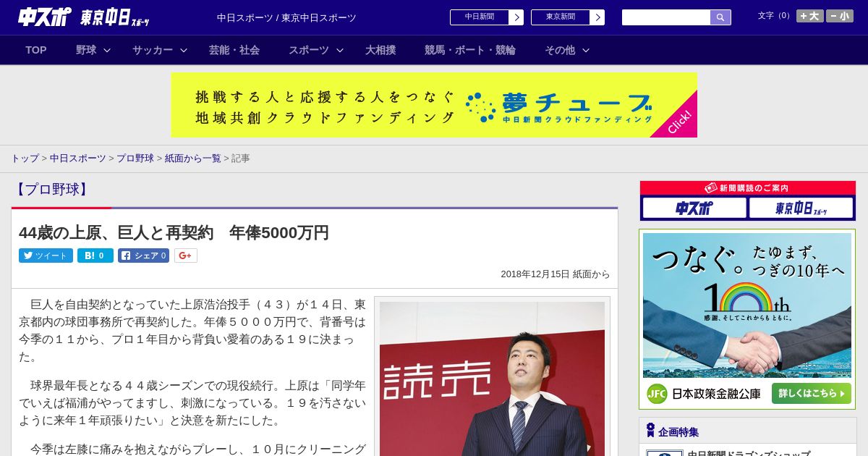This screenshot has height=456, width=868.
Task: Share article via Twitter ツイート button
Action: (46, 256)
